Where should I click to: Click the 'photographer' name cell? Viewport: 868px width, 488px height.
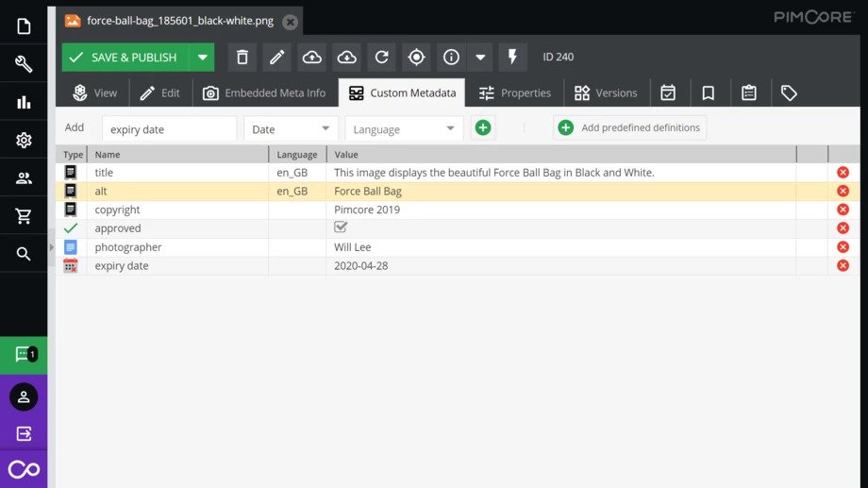pyautogui.click(x=177, y=247)
